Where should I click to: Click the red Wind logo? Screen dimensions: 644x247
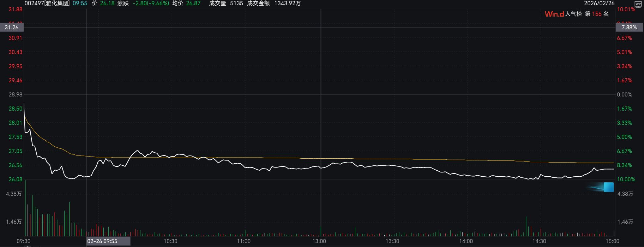[554, 14]
